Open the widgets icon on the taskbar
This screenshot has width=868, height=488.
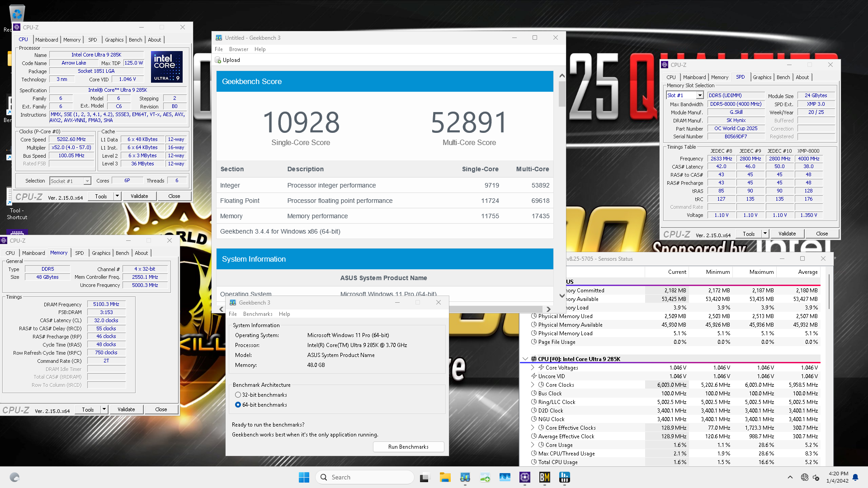click(14, 477)
